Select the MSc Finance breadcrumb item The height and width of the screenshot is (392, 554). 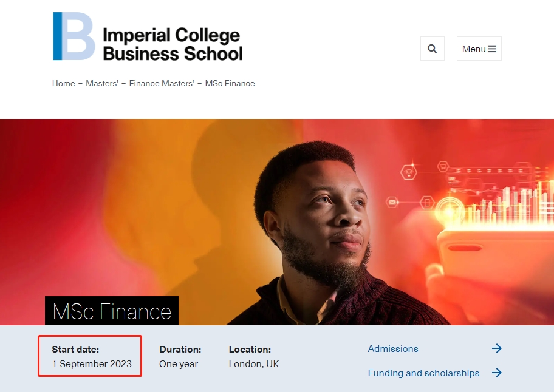click(x=230, y=83)
